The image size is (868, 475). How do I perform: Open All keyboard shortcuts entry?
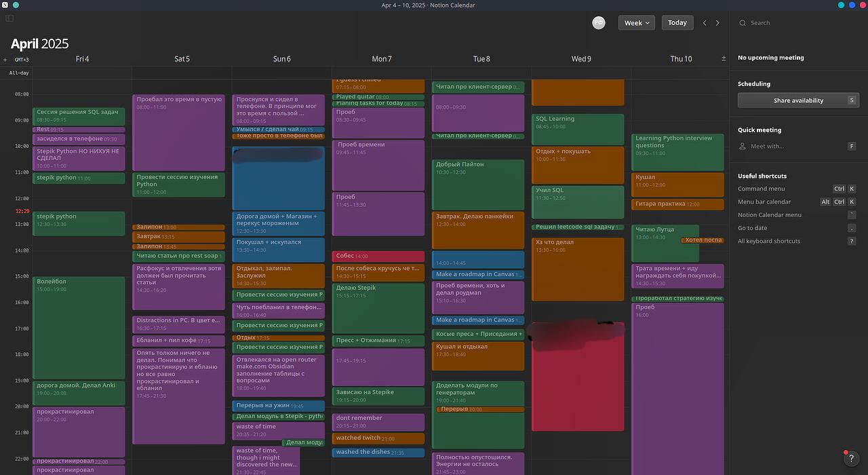point(768,241)
